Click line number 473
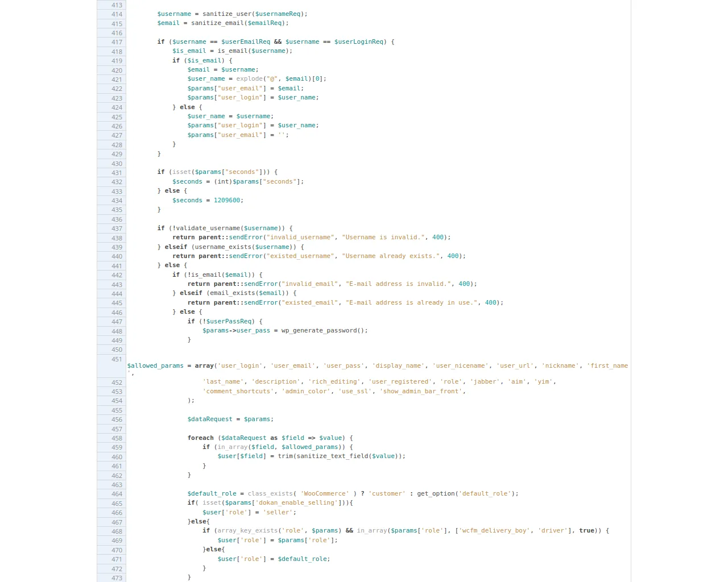The width and height of the screenshot is (728, 582). [117, 578]
